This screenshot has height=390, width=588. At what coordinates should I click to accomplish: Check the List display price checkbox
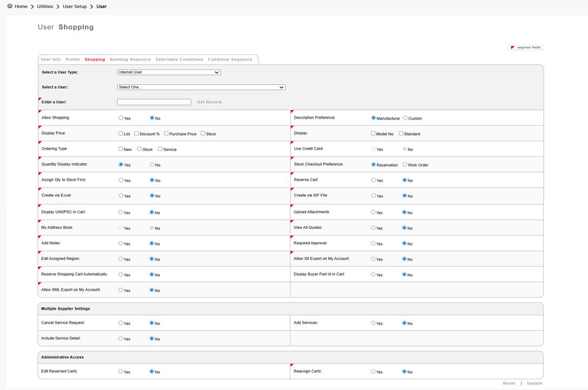(x=120, y=133)
